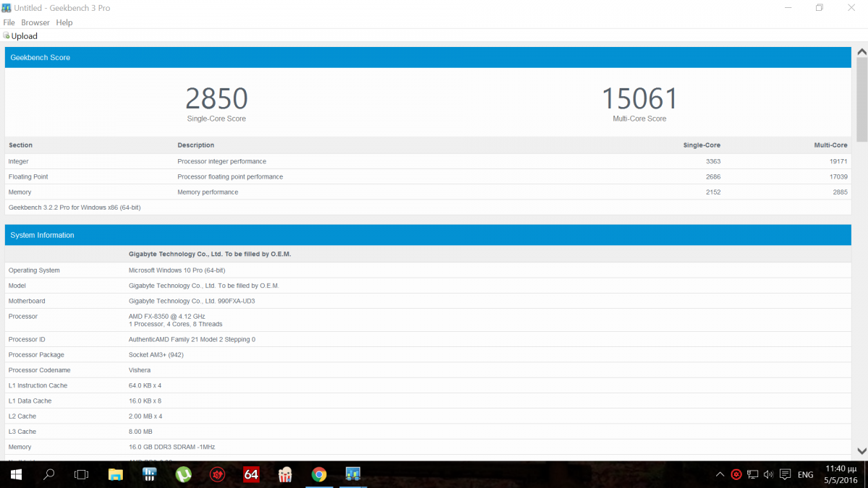Click the Upload toolbar button

20,36
